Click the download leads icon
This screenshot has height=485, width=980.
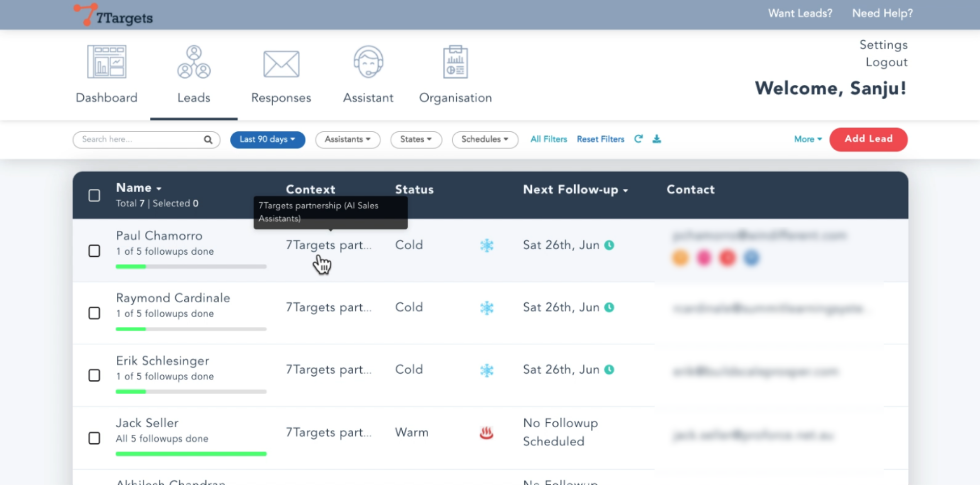657,139
